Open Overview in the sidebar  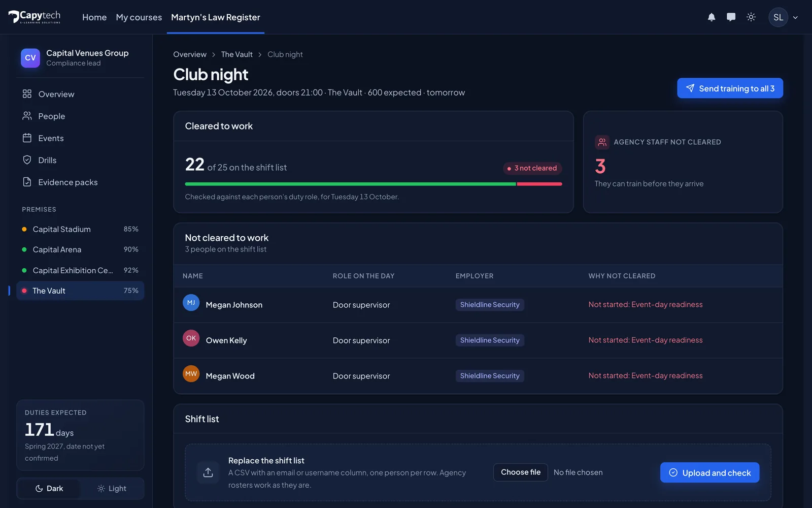coord(80,94)
